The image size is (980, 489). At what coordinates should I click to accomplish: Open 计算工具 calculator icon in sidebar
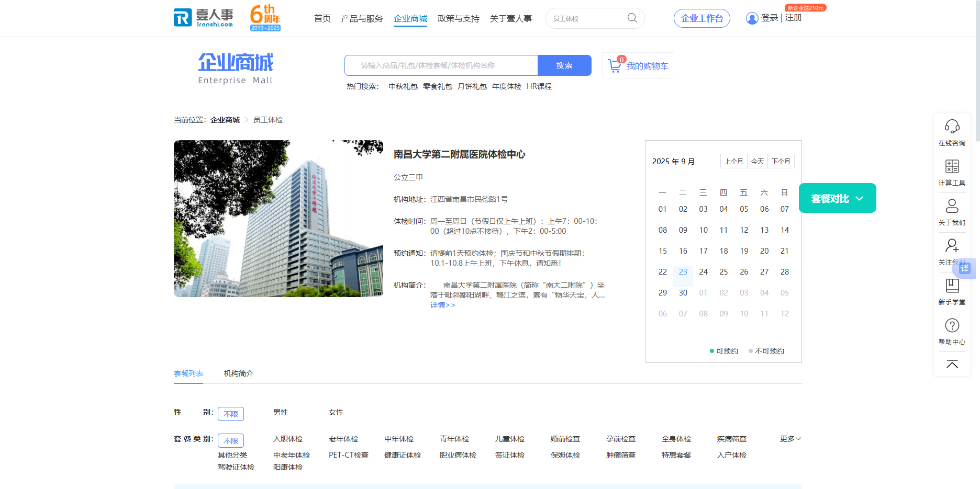(952, 166)
